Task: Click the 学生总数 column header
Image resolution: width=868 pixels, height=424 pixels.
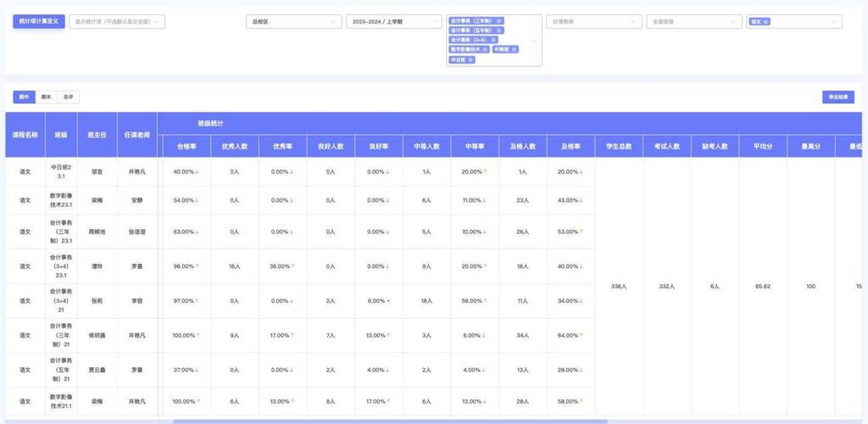Action: coord(619,147)
